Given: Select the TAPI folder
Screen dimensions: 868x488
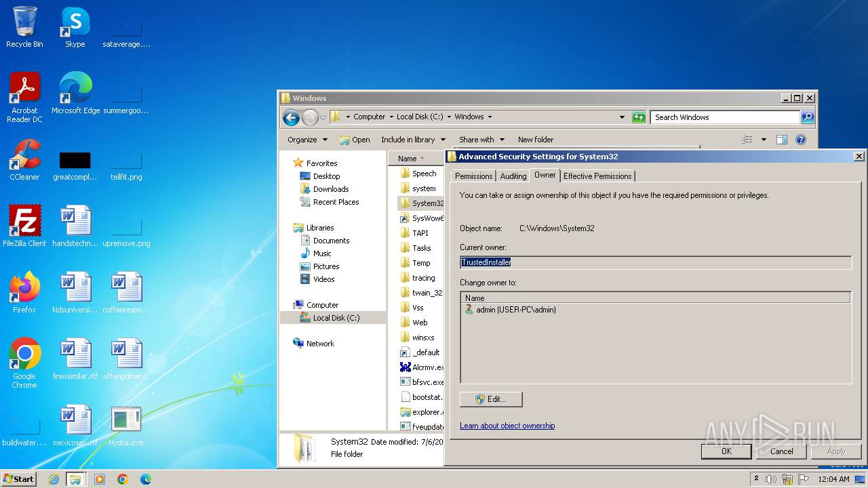Looking at the screenshot, I should [421, 233].
